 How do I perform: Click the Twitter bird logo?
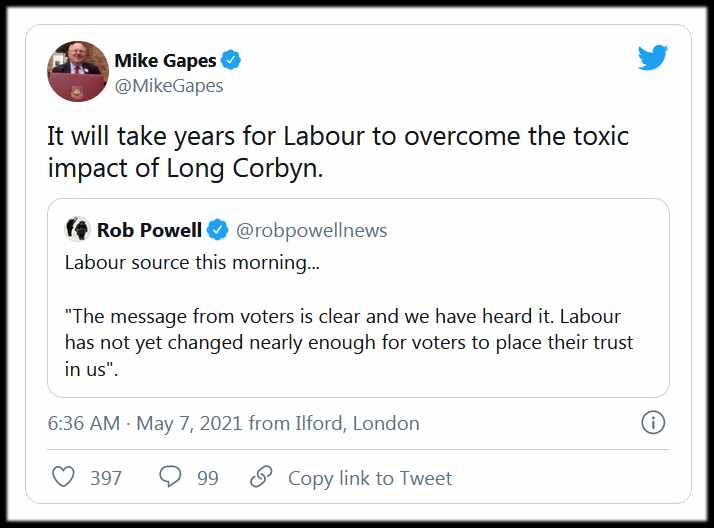pos(653,59)
